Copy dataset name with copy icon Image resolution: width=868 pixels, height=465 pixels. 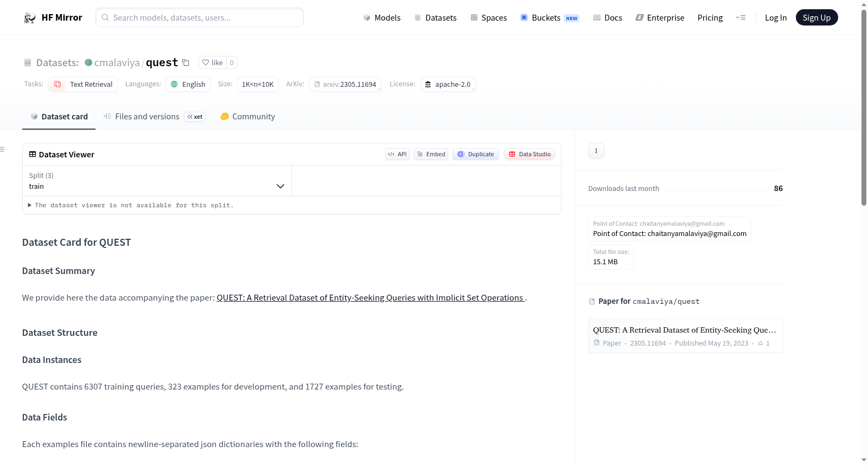(186, 62)
